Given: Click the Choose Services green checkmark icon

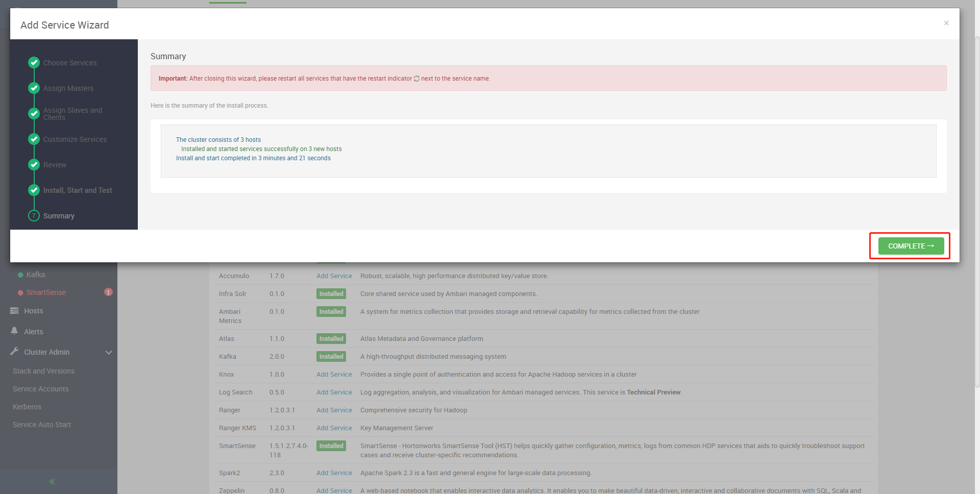Looking at the screenshot, I should pyautogui.click(x=34, y=62).
